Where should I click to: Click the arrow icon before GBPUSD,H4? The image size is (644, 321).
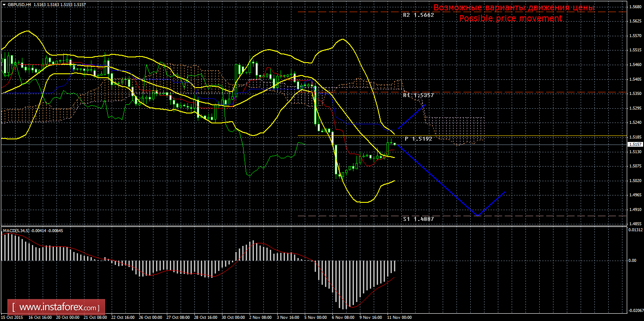(4, 4)
